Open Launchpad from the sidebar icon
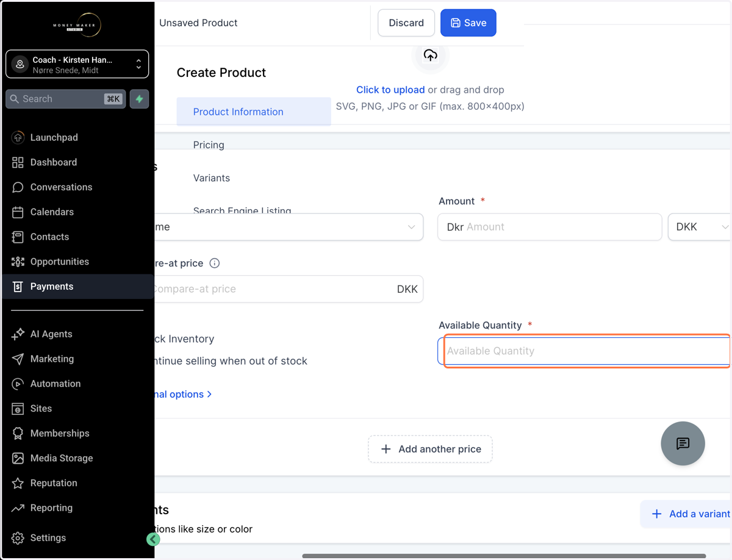Viewport: 732px width, 560px height. (18, 138)
